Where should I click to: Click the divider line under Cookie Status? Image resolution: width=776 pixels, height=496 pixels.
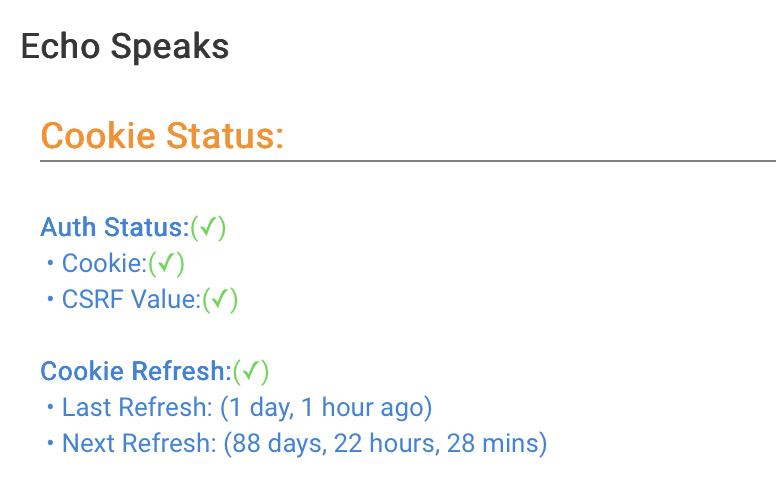pos(408,161)
